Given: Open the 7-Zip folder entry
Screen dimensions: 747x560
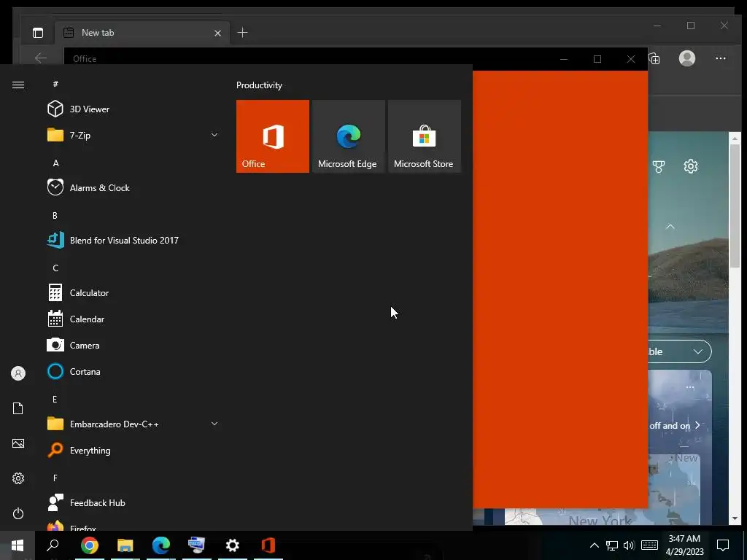Looking at the screenshot, I should (x=133, y=135).
